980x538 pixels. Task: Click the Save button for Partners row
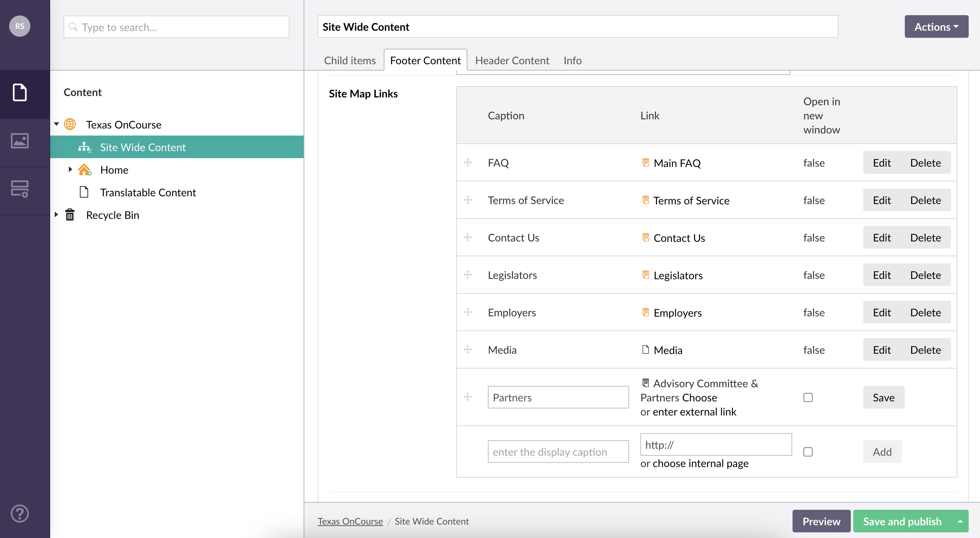point(883,397)
